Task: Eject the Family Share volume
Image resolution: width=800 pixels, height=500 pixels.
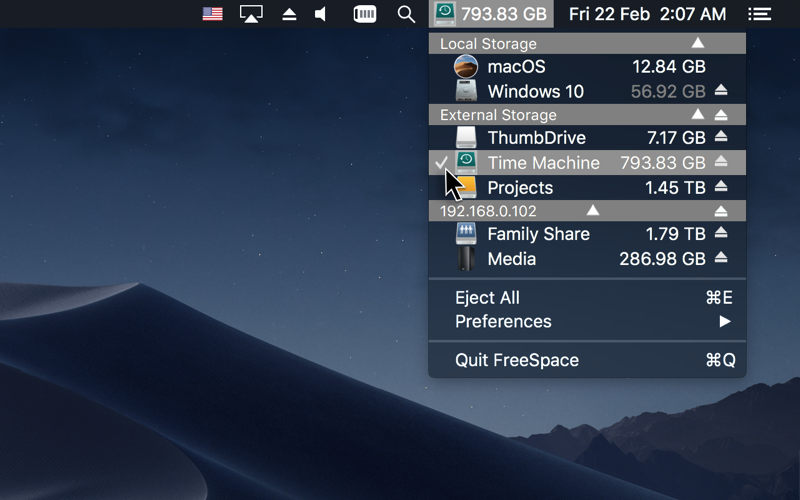Action: (720, 233)
